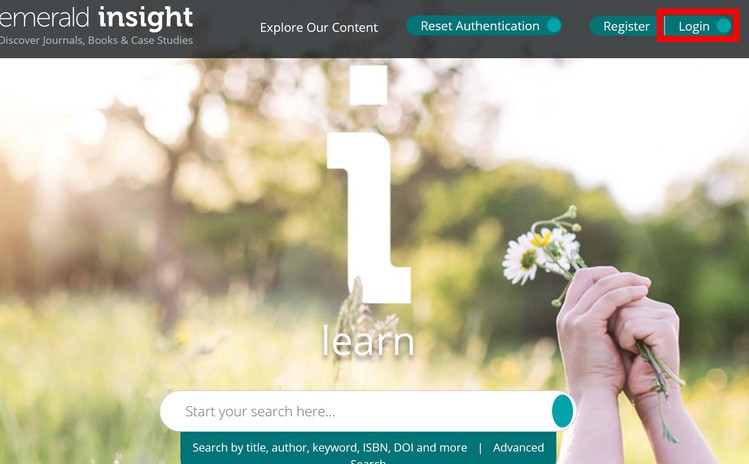
Task: Submit search with the teal oval button
Action: pos(563,411)
